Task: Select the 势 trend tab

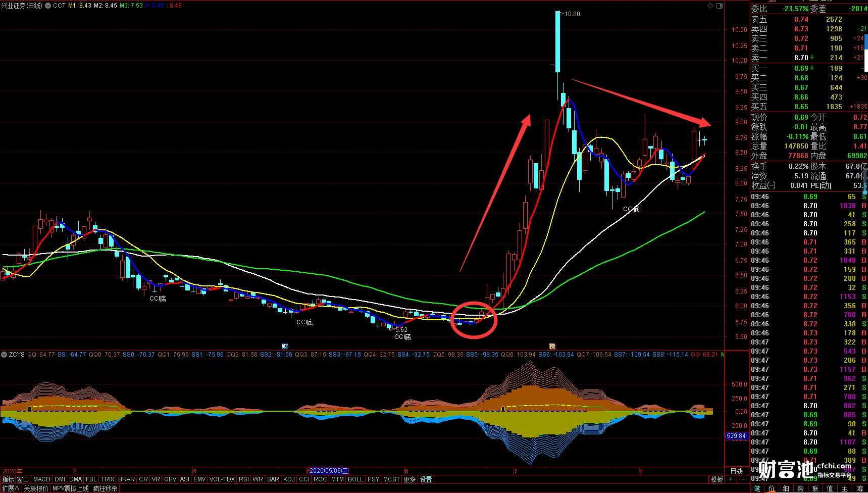Action: pos(801,488)
